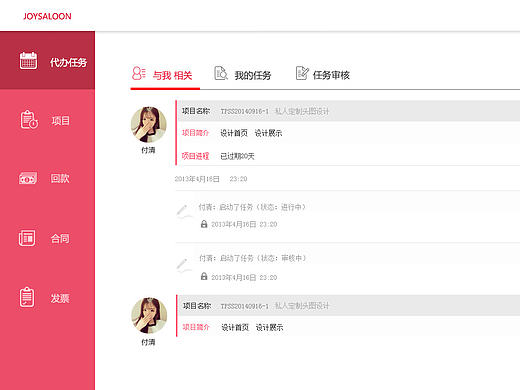Click timestamp under the 审核中 log entry
This screenshot has height=390, width=520.
click(x=244, y=277)
